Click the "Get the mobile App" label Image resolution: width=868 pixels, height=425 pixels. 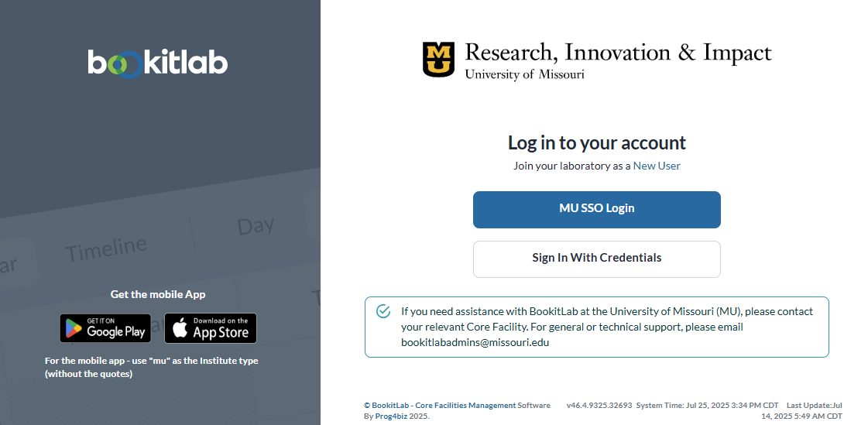(x=158, y=294)
